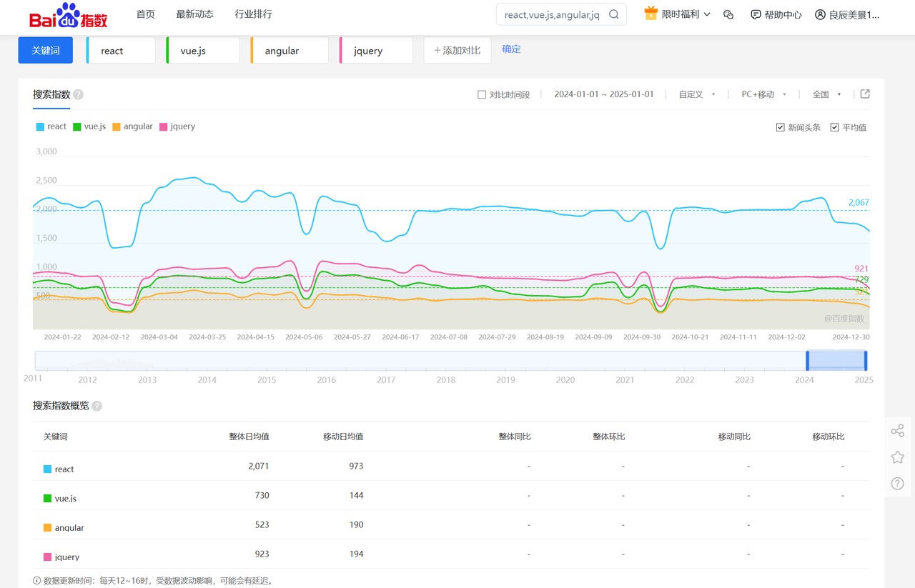Click the export chart icon
915x588 pixels.
click(865, 94)
